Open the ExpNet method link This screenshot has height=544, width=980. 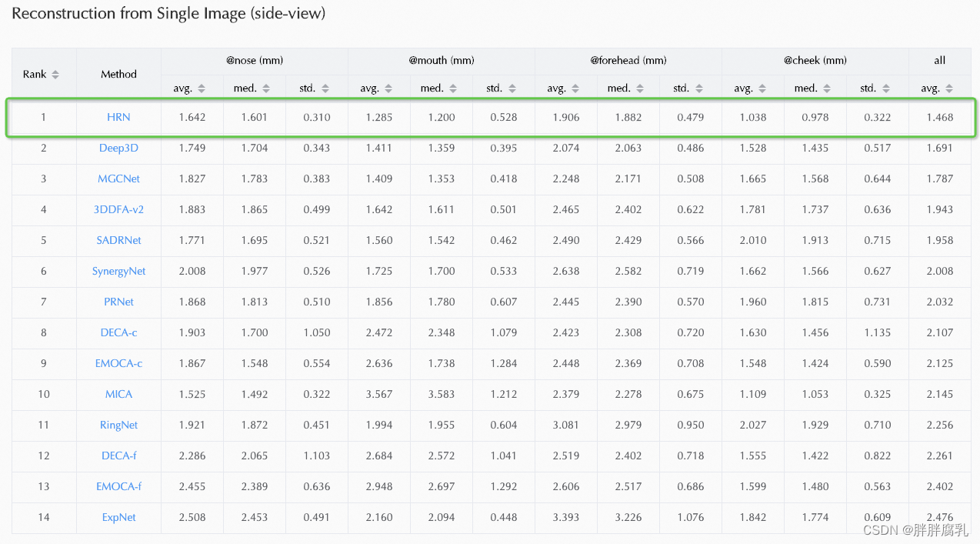point(118,517)
